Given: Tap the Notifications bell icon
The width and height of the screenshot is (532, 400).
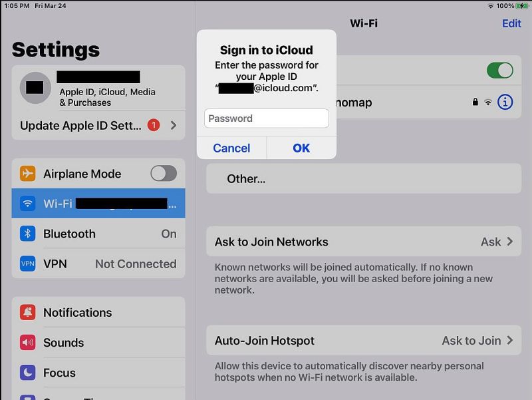Looking at the screenshot, I should click(27, 312).
